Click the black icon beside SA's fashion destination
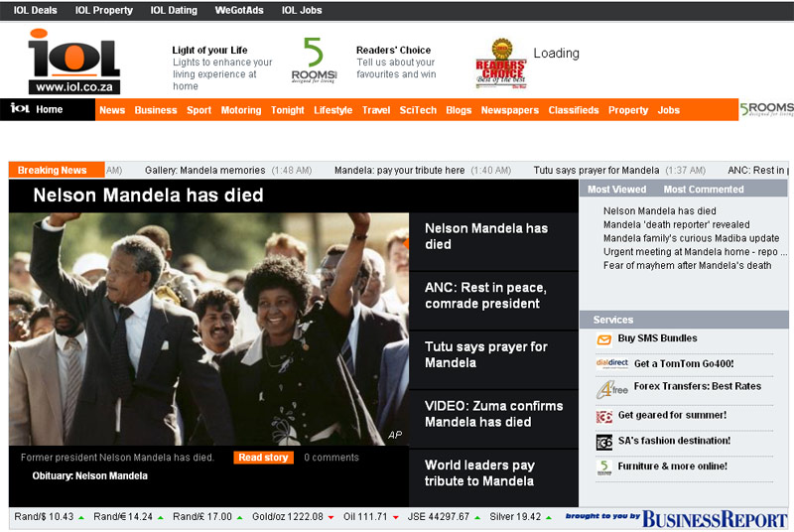 point(603,442)
